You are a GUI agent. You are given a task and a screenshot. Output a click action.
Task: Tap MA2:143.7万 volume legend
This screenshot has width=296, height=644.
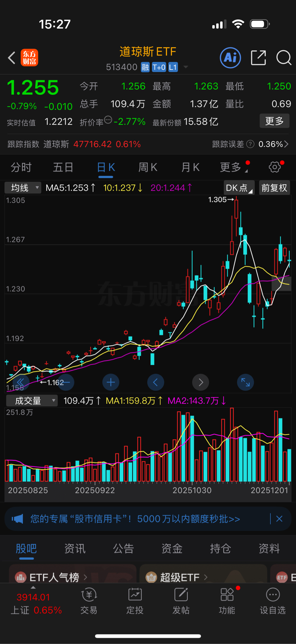pyautogui.click(x=197, y=401)
